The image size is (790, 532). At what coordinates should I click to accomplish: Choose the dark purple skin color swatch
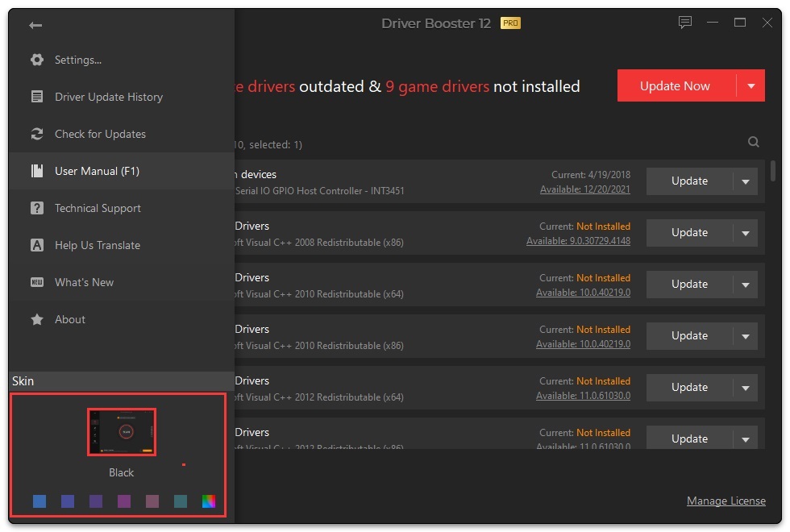(x=96, y=501)
